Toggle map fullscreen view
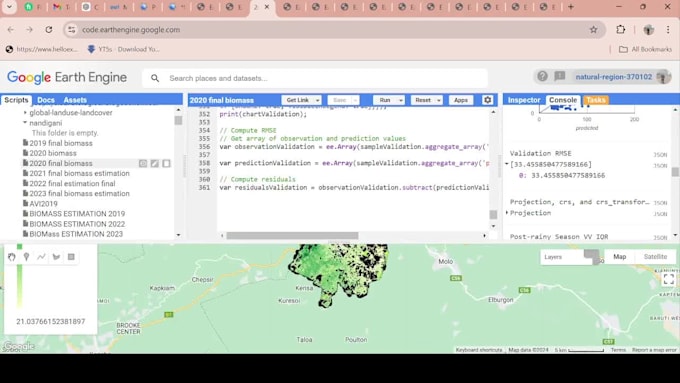The width and height of the screenshot is (680, 383). (x=668, y=279)
